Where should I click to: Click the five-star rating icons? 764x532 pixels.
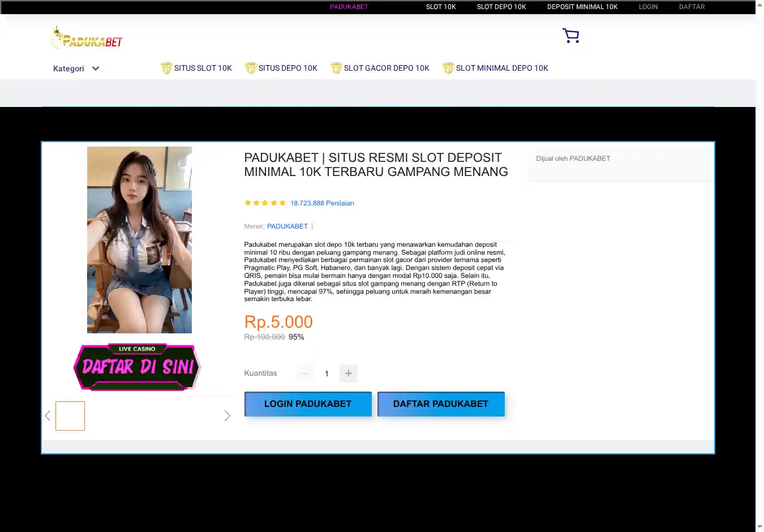pyautogui.click(x=265, y=203)
